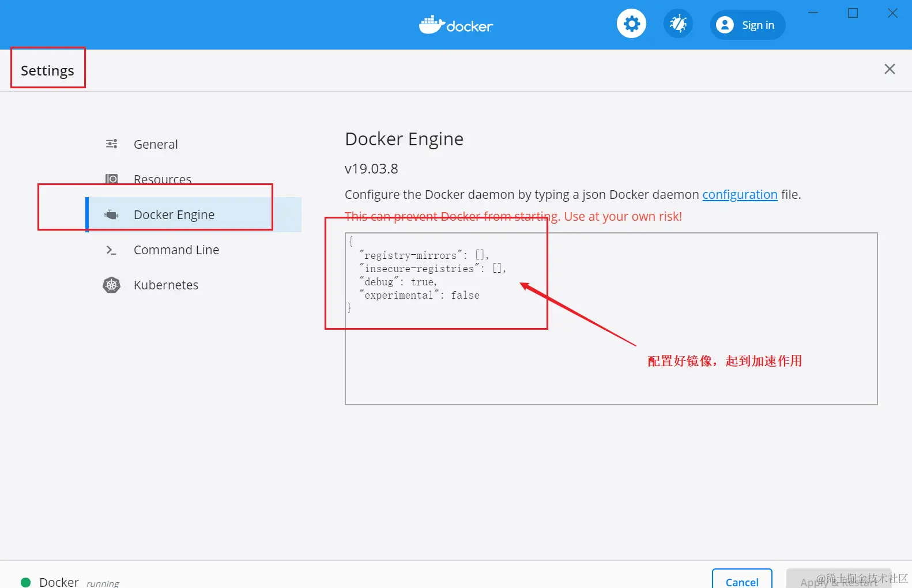Open the General settings section

point(194,144)
